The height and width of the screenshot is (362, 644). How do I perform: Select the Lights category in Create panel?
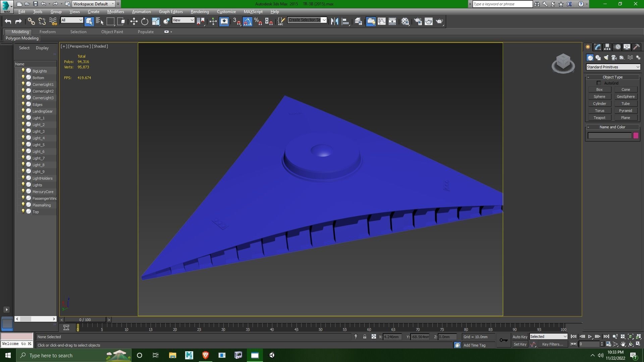coord(606,58)
